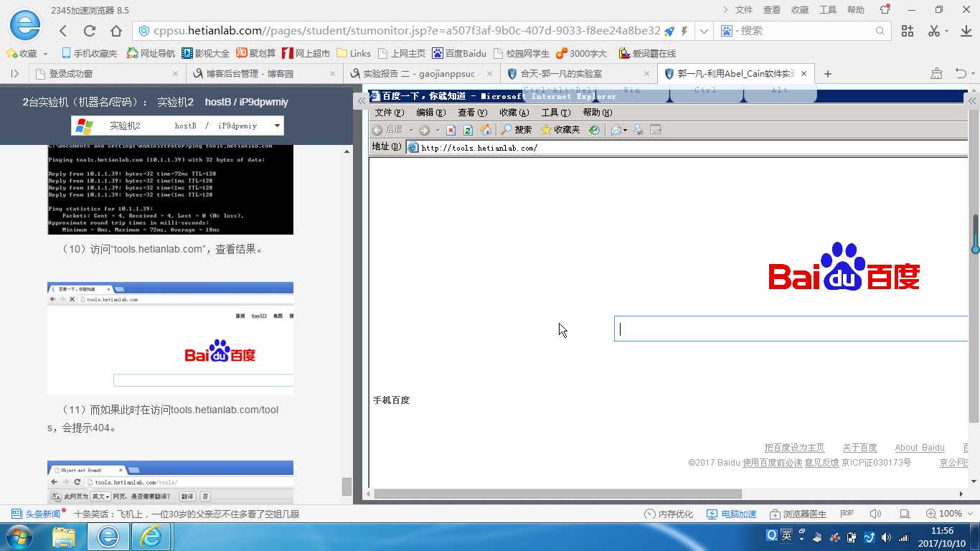Screen dimensions: 980x551
Task: Click the lightning icon in address bar
Action: (684, 31)
